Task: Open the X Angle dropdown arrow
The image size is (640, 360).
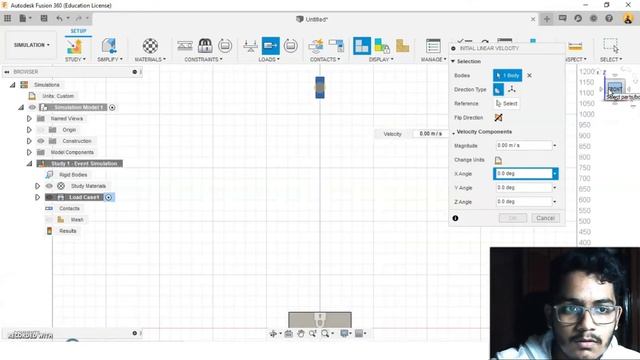Action: [x=555, y=174]
